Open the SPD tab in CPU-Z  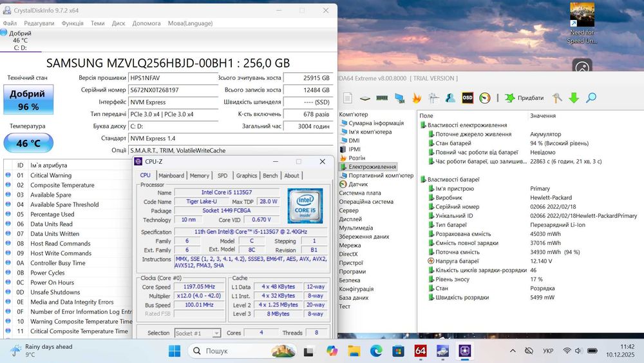point(223,175)
